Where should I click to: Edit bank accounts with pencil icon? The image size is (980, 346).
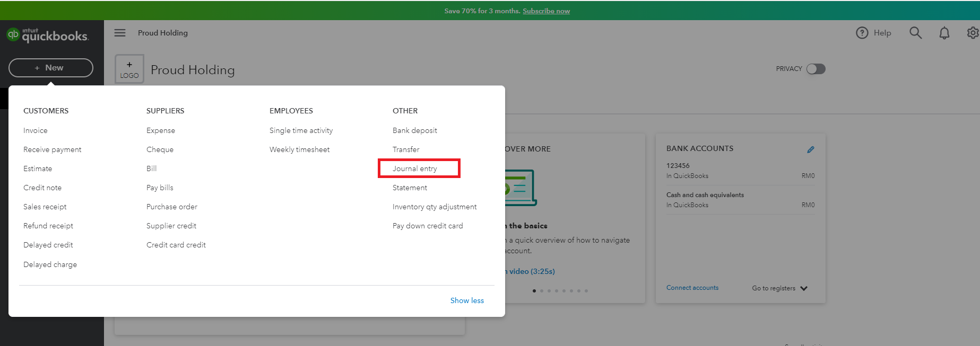pos(811,149)
